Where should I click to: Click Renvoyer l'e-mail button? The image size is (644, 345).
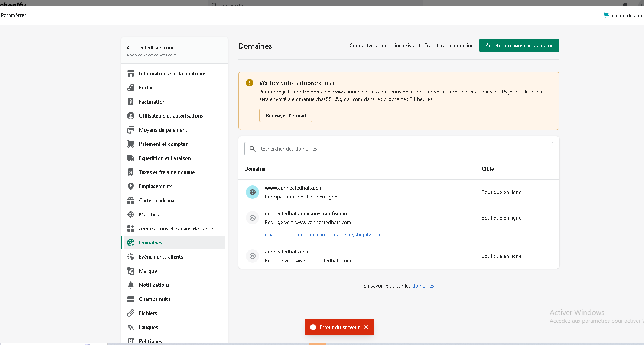[x=286, y=115]
